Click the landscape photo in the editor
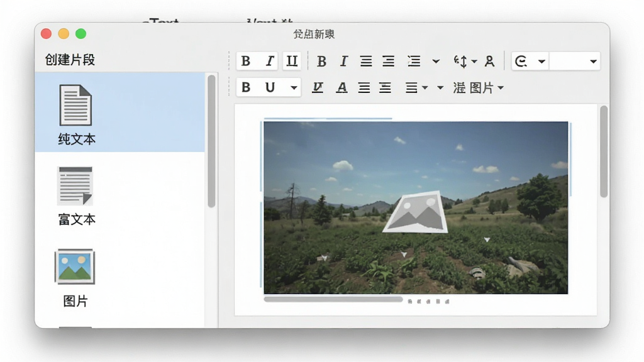The height and width of the screenshot is (362, 644). click(416, 207)
